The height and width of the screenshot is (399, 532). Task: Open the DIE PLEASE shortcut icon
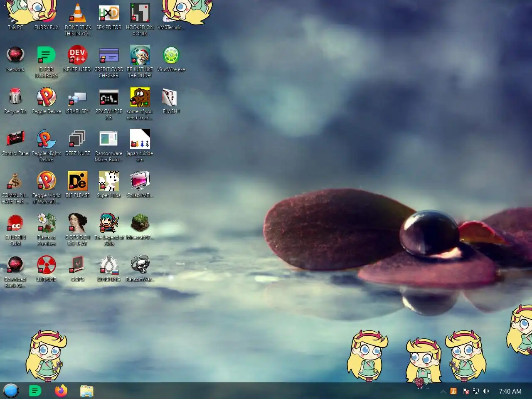78,185
